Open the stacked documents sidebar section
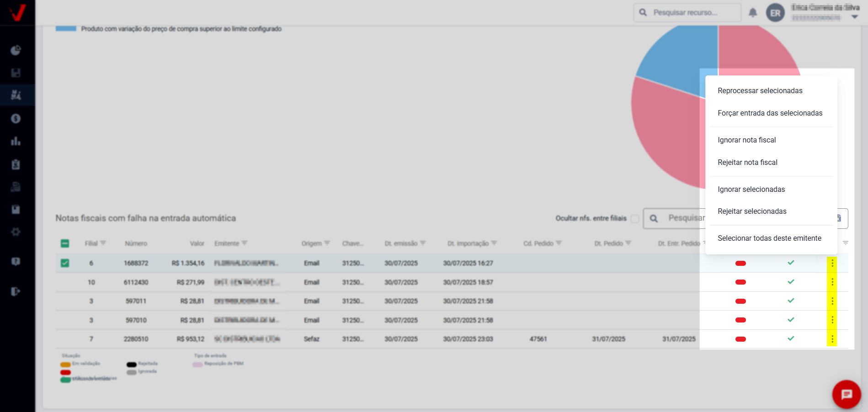The image size is (868, 412). [x=16, y=186]
